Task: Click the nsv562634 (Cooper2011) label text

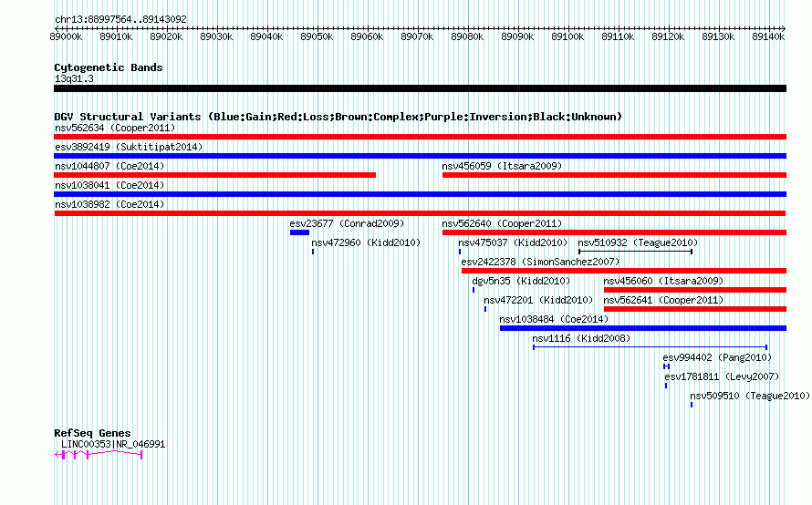Action: coord(115,128)
